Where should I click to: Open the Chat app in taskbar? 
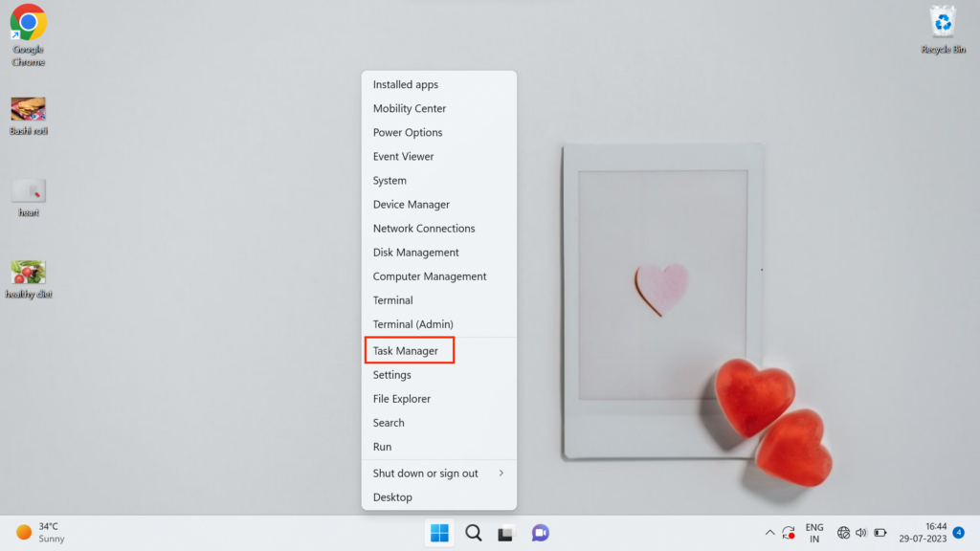coord(540,533)
